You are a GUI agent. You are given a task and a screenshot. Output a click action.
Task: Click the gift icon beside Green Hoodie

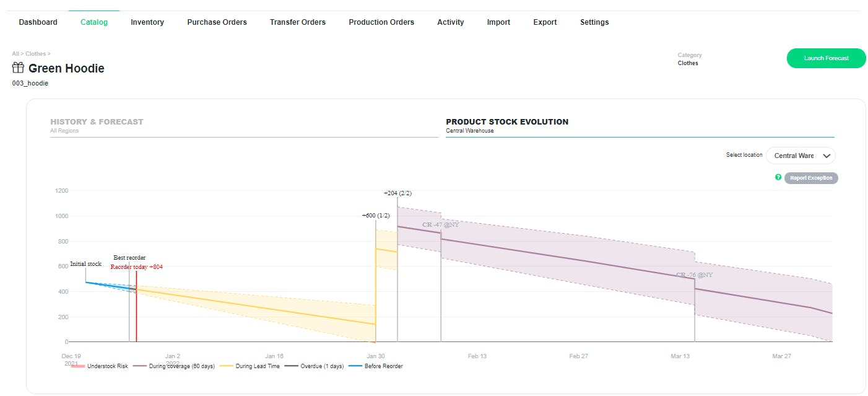[18, 68]
